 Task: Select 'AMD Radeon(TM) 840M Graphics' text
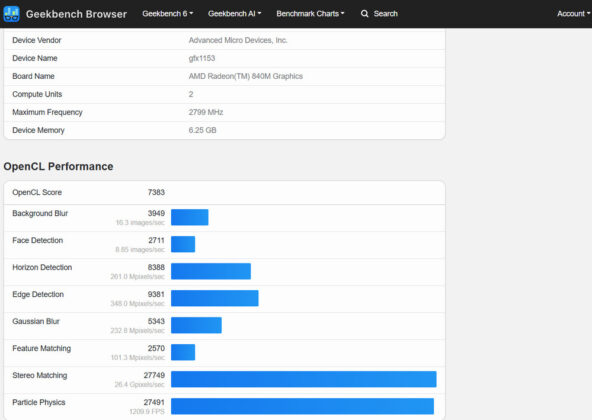point(245,76)
